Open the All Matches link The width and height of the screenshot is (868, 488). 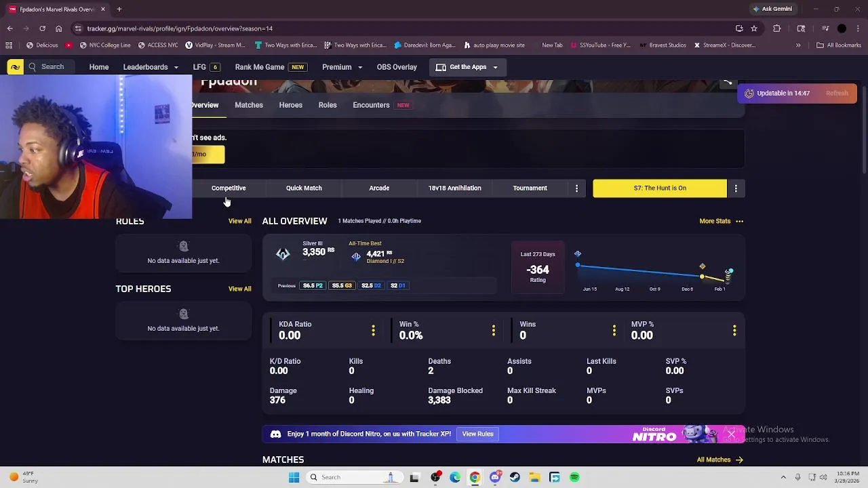[x=713, y=460]
